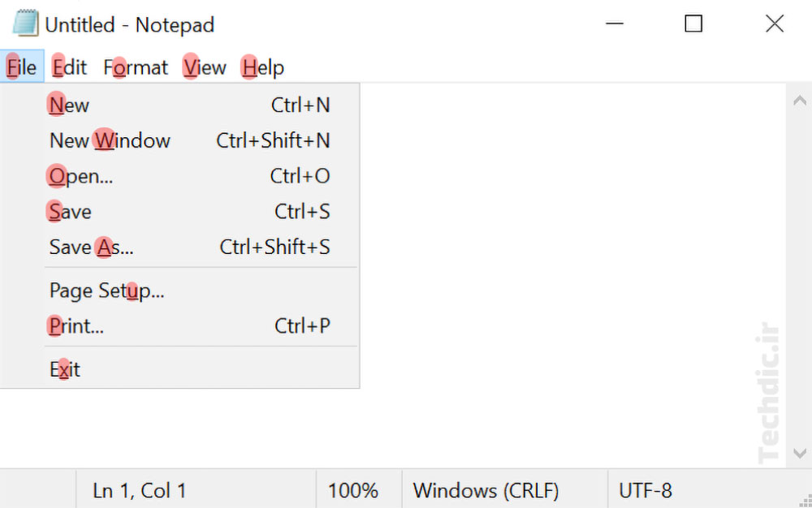The height and width of the screenshot is (508, 812).
Task: Click the Notepad icon in title bar
Action: click(25, 24)
